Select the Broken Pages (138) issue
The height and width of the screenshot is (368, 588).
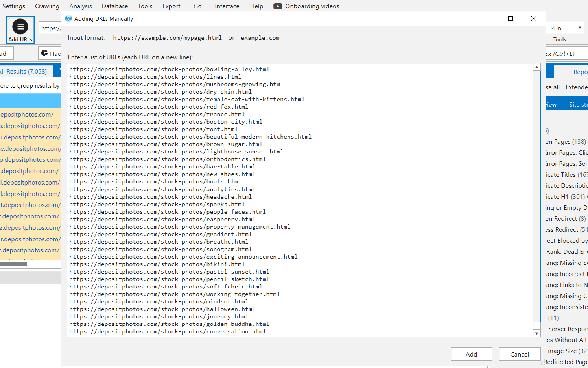(x=566, y=141)
